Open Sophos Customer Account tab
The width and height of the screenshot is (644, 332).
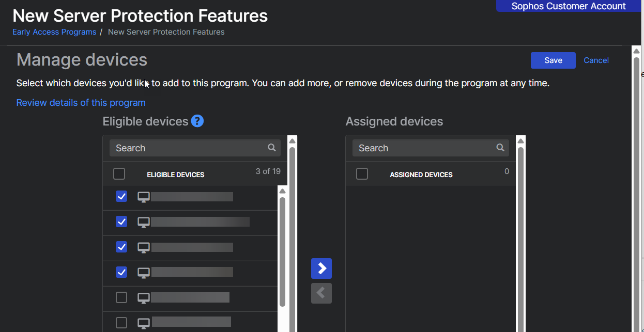coord(568,6)
